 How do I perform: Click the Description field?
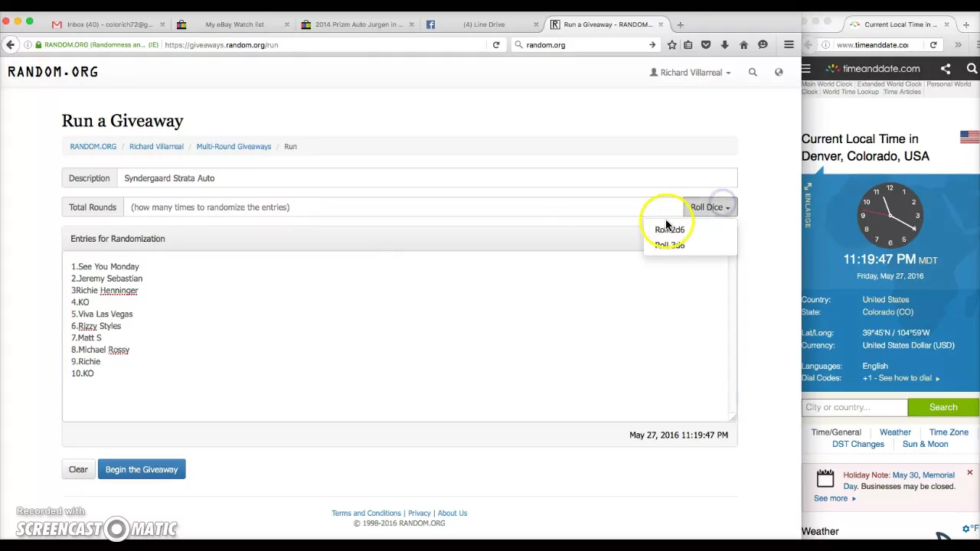[426, 178]
